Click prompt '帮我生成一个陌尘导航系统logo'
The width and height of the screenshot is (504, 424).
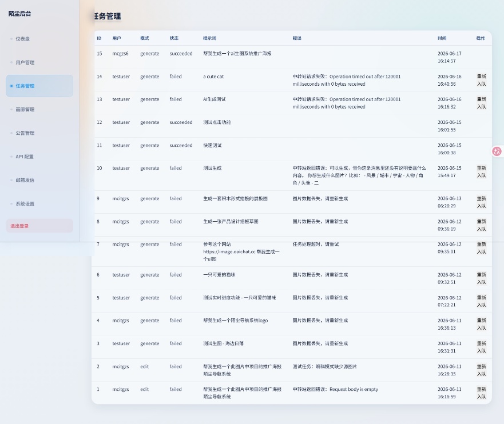tap(235, 321)
